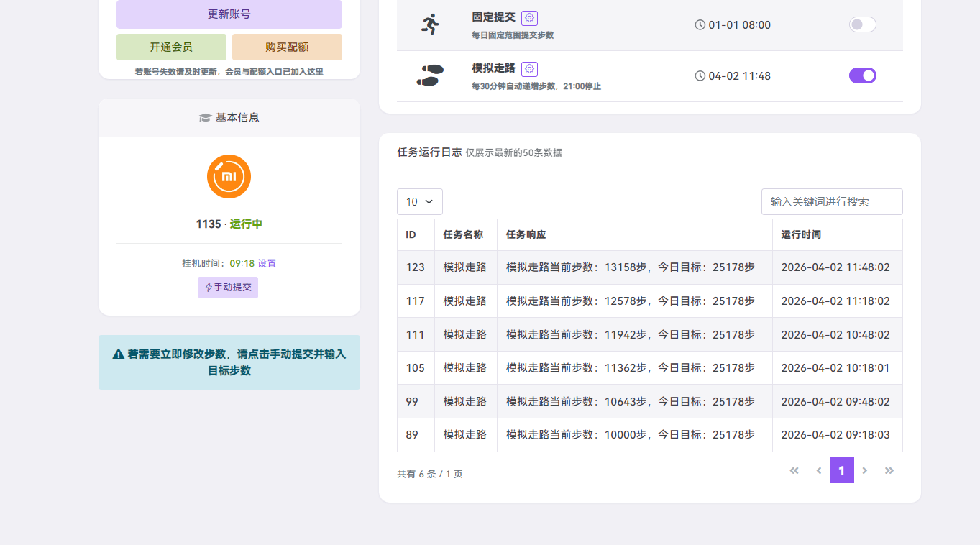
Task: Click the clock icon beside 01-01 08:00
Action: click(x=700, y=24)
